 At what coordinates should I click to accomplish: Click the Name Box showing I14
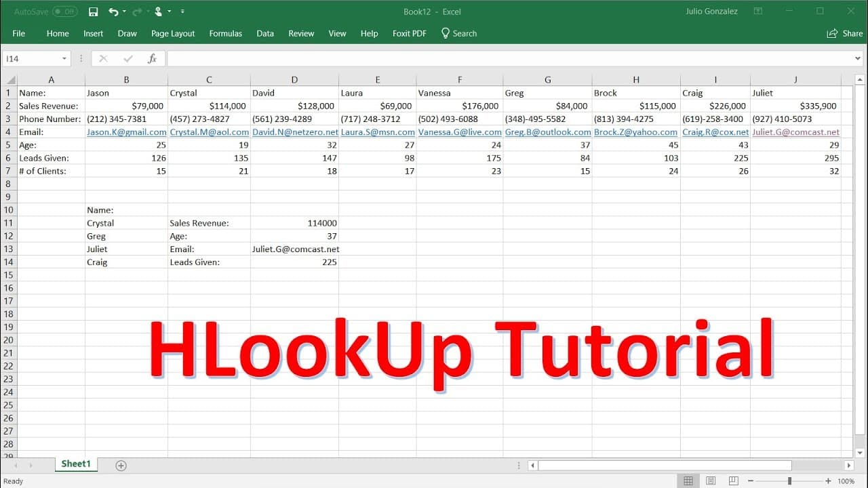[x=32, y=59]
